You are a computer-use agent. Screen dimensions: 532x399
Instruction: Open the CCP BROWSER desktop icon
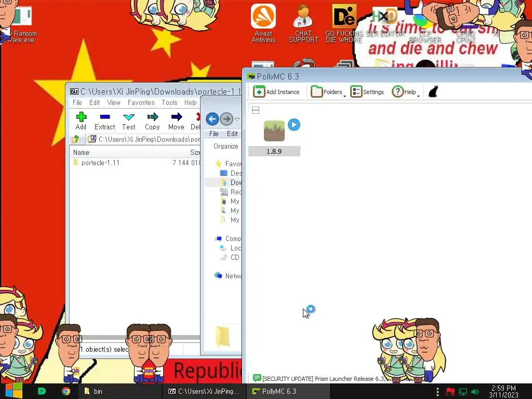(x=425, y=28)
